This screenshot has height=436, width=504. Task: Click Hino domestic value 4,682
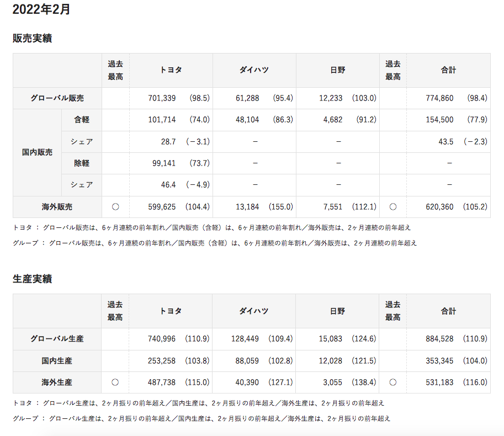[x=333, y=120]
